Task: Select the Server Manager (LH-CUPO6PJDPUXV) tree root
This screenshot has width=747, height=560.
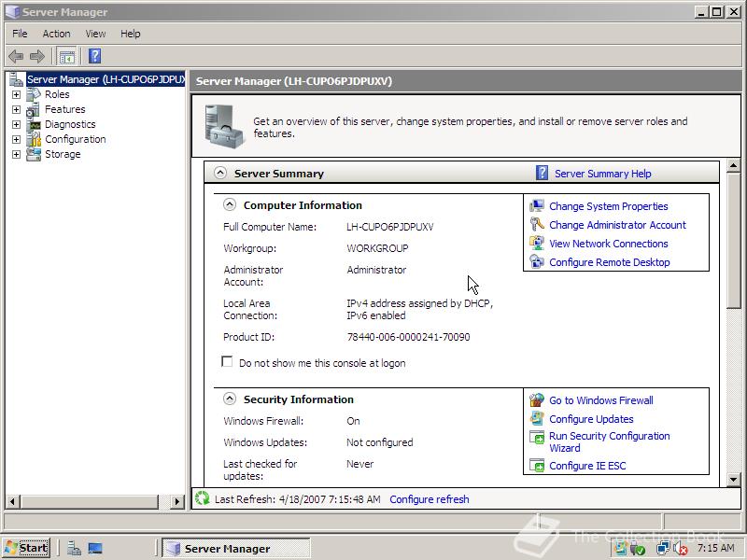Action: coord(106,79)
